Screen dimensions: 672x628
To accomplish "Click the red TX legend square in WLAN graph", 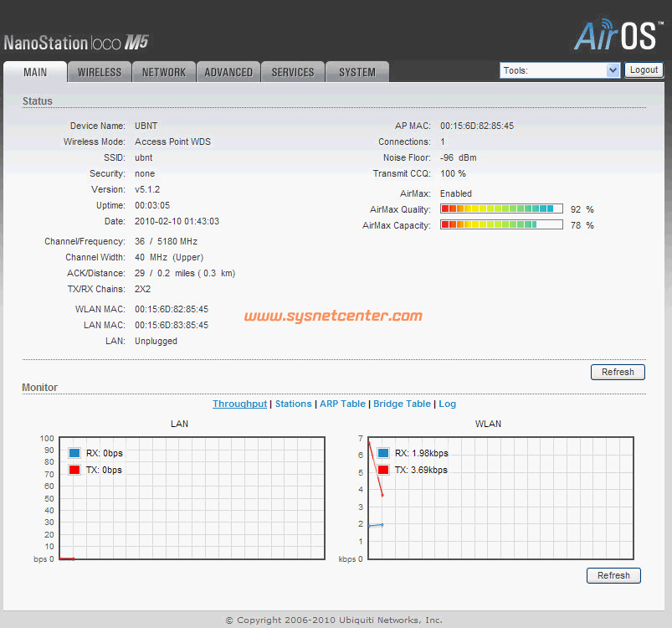I will 383,470.
